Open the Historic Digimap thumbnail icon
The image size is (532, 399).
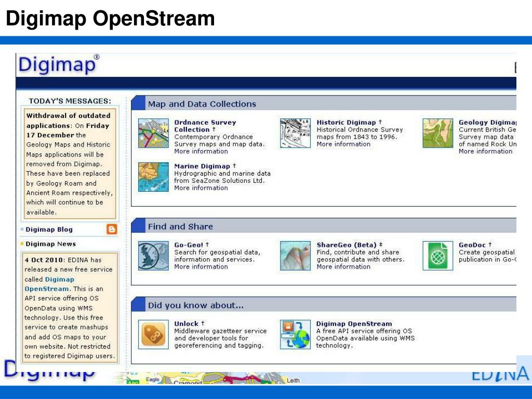pyautogui.click(x=295, y=134)
